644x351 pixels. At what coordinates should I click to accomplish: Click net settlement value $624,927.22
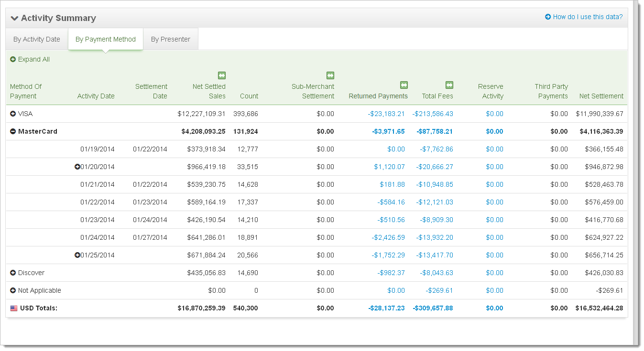[x=604, y=238]
